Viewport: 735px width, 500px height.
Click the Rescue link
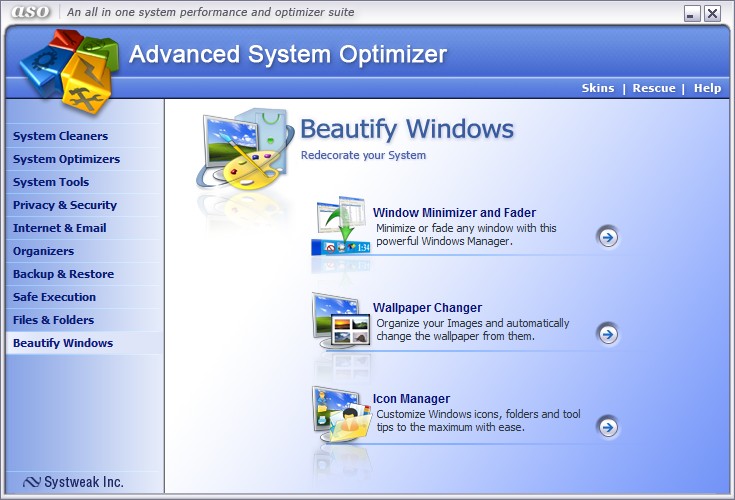pyautogui.click(x=654, y=88)
